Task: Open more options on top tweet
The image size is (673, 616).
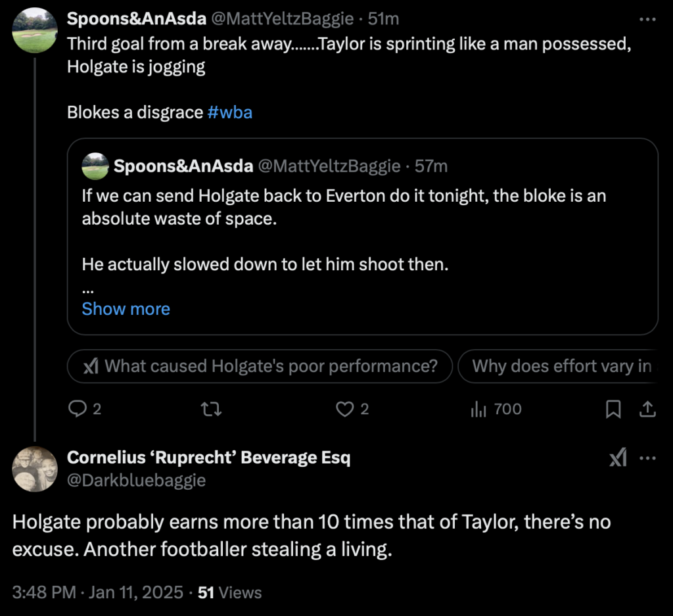Action: [647, 19]
